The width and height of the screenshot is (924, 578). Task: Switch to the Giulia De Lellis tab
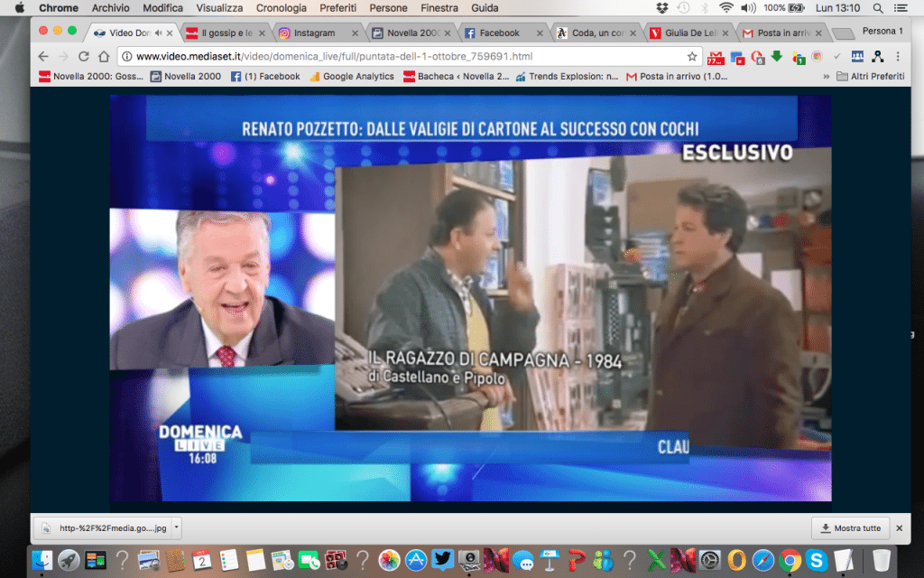(689, 33)
